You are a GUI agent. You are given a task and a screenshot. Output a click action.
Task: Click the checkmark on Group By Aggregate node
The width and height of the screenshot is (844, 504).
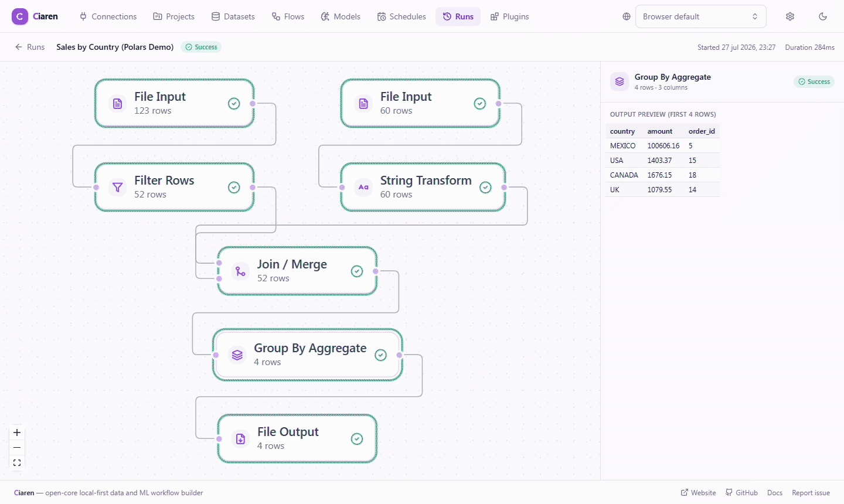tap(380, 355)
